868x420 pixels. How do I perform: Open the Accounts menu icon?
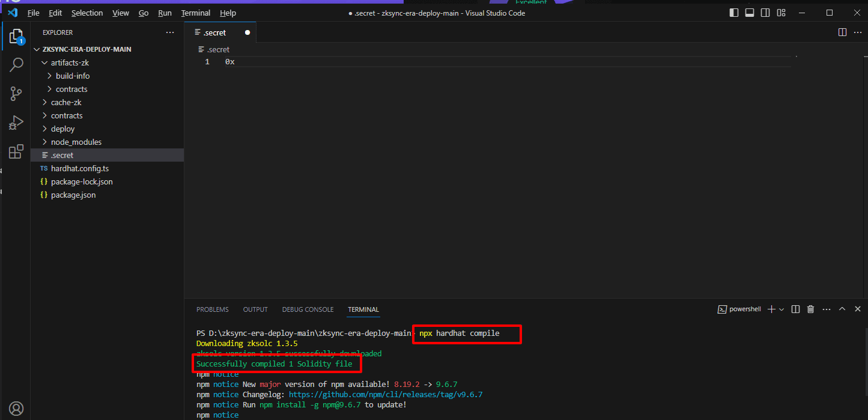pyautogui.click(x=16, y=409)
